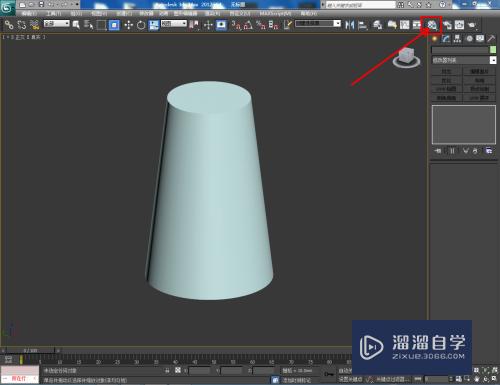Toggle keyboard shortcut override
Image resolution: width=500 pixels, height=385 pixels.
click(x=221, y=25)
